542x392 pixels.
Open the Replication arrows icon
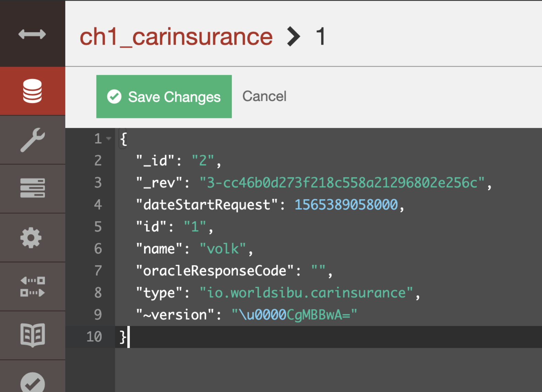click(x=32, y=286)
